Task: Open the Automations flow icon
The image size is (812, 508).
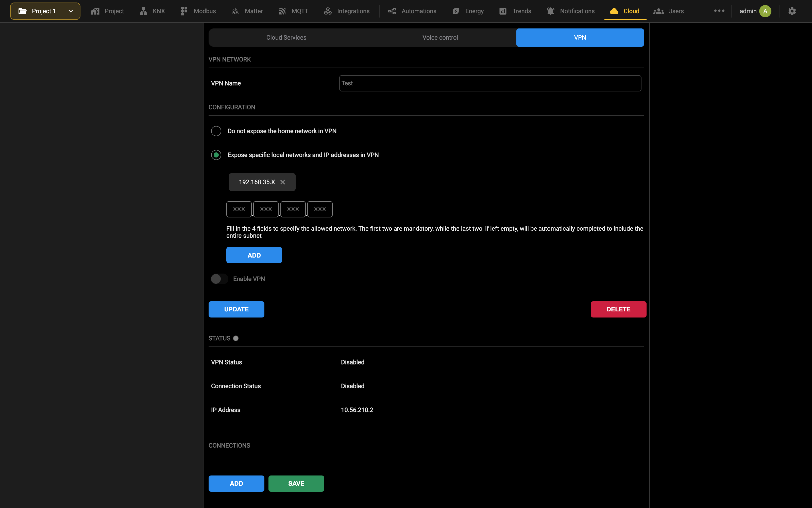Action: pos(392,11)
